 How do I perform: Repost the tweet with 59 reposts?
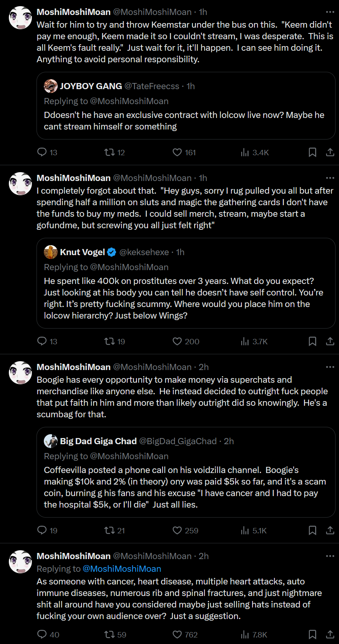[x=110, y=634]
